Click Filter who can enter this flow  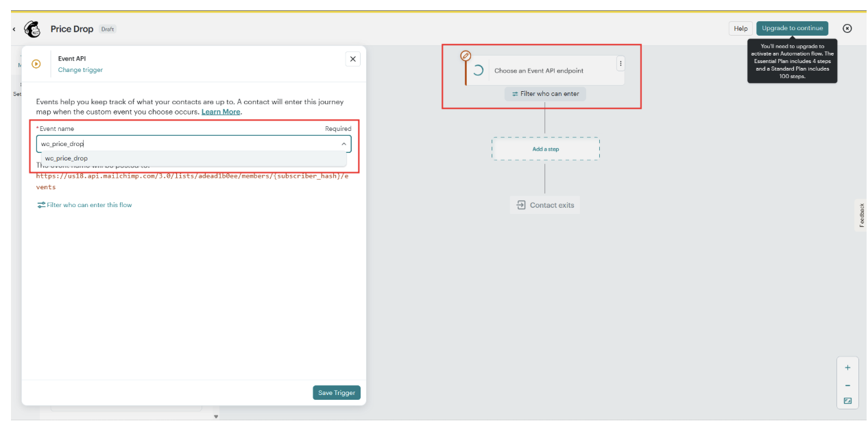tap(84, 205)
